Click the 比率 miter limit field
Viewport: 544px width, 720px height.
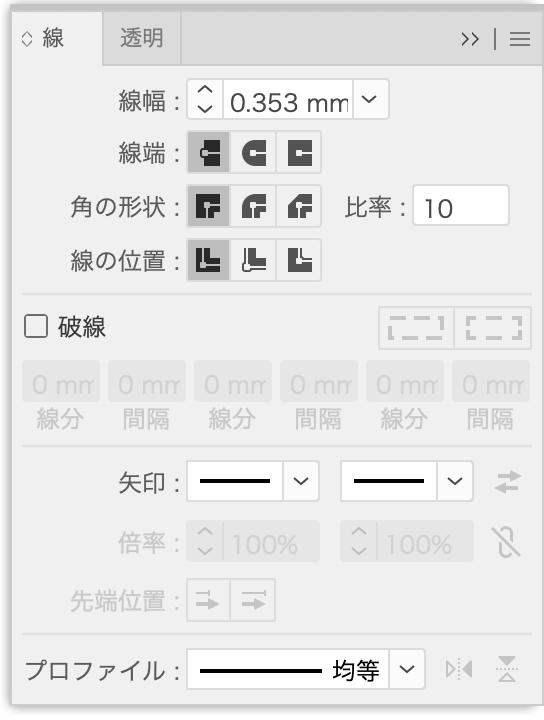[460, 205]
